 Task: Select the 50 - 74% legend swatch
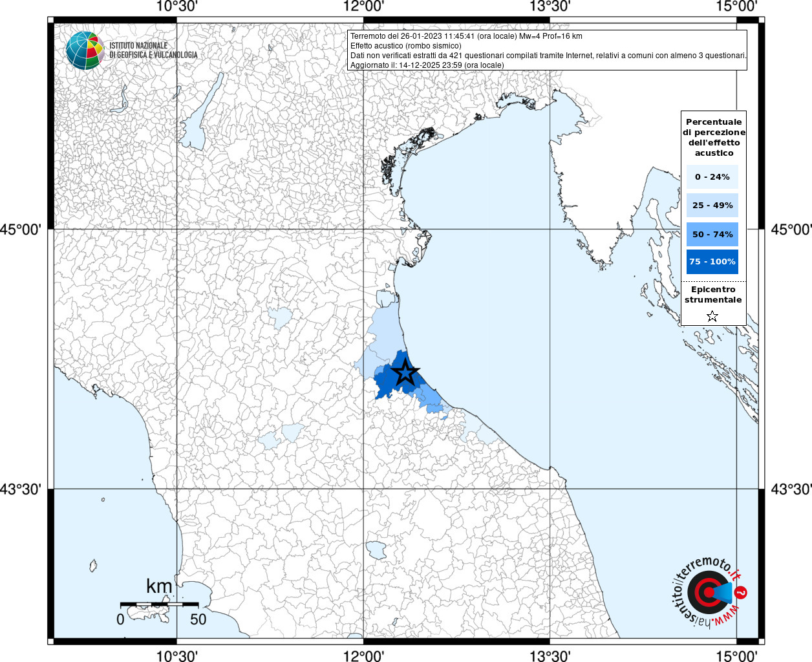point(712,234)
